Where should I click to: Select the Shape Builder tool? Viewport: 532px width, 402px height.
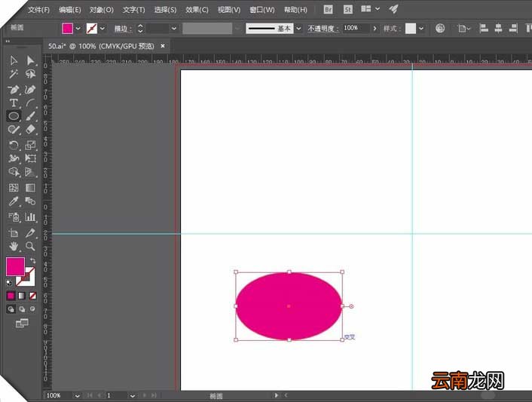(14, 172)
